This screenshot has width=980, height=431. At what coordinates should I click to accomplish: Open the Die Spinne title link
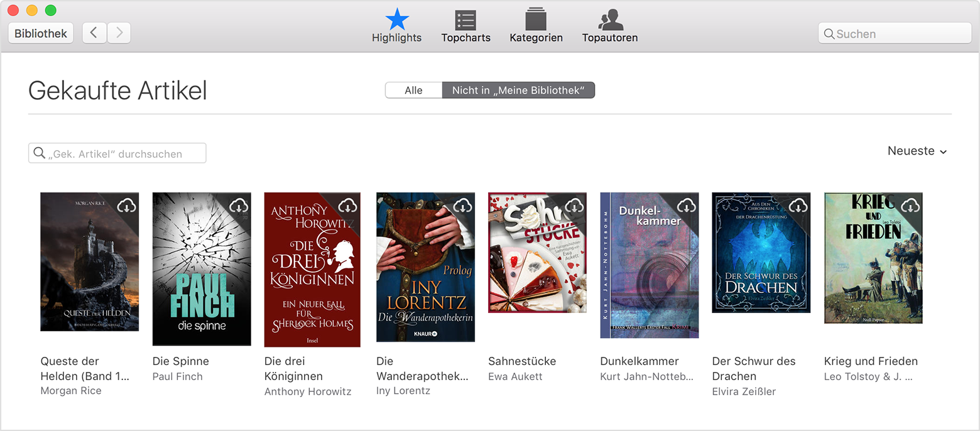coord(181,361)
